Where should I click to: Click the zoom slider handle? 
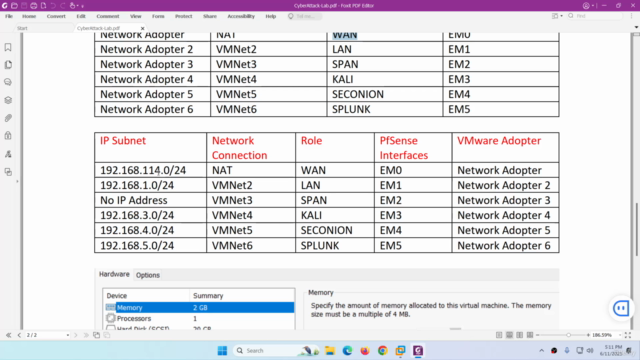click(568, 335)
